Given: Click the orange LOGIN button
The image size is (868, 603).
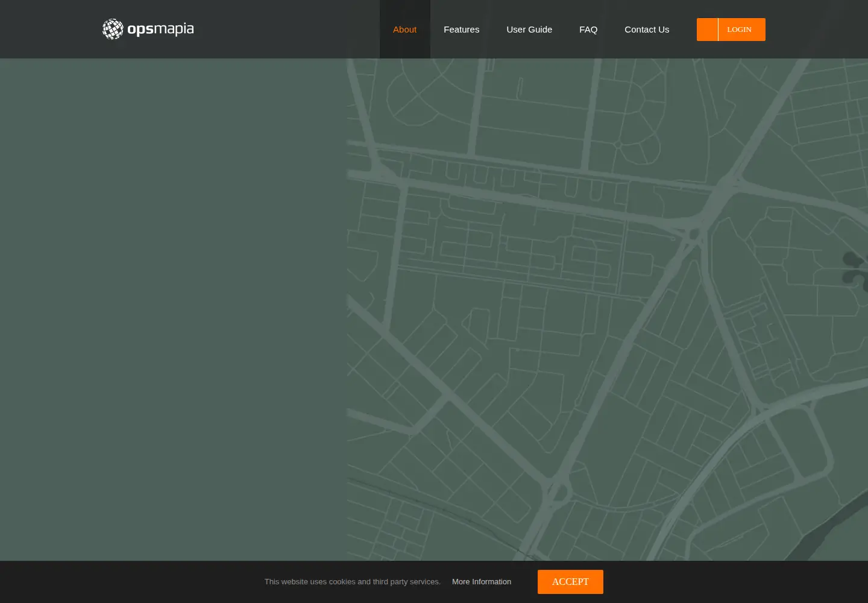Looking at the screenshot, I should coord(731,30).
